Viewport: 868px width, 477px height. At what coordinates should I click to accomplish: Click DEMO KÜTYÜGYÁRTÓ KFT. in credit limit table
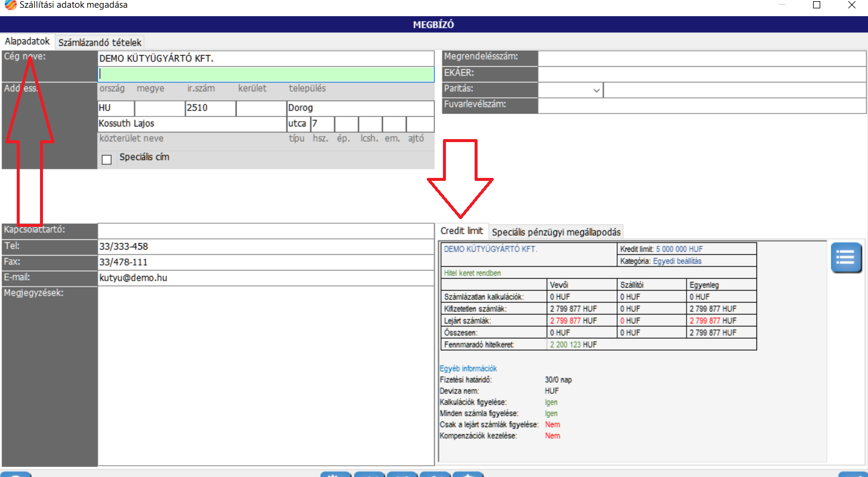(490, 249)
